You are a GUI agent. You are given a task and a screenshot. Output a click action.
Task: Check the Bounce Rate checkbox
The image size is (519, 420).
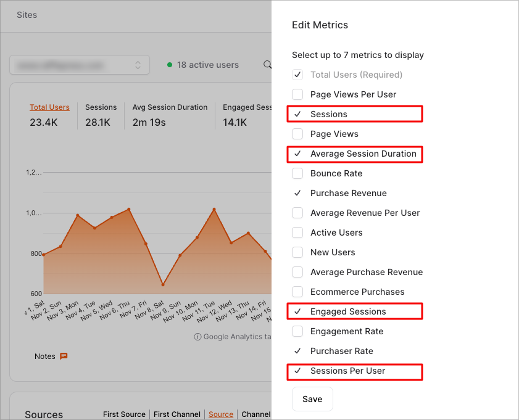[297, 173]
